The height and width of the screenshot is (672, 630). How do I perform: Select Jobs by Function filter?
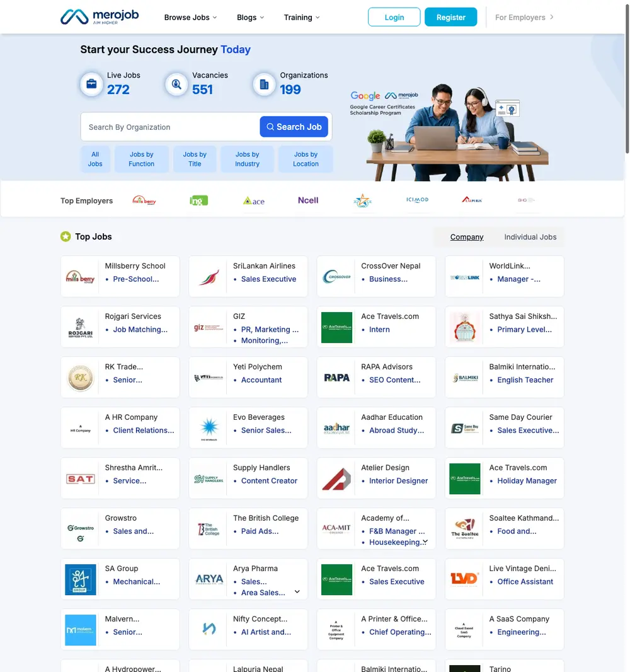[141, 159]
